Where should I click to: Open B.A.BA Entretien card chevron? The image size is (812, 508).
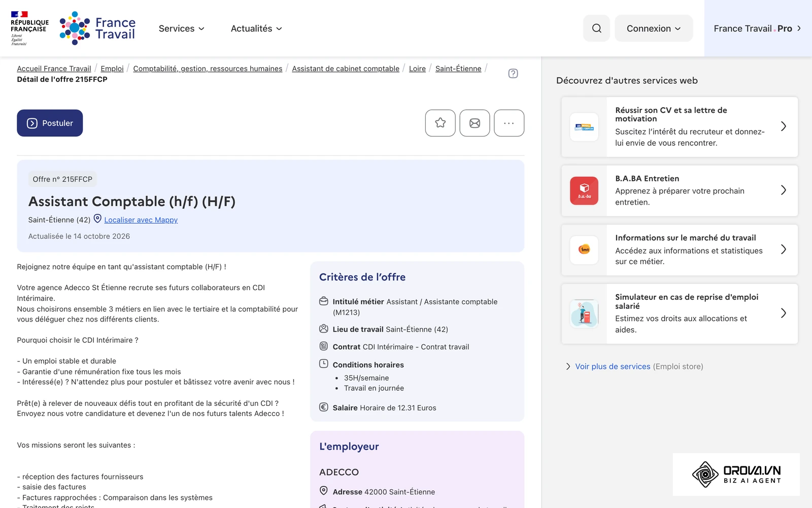[x=784, y=190]
